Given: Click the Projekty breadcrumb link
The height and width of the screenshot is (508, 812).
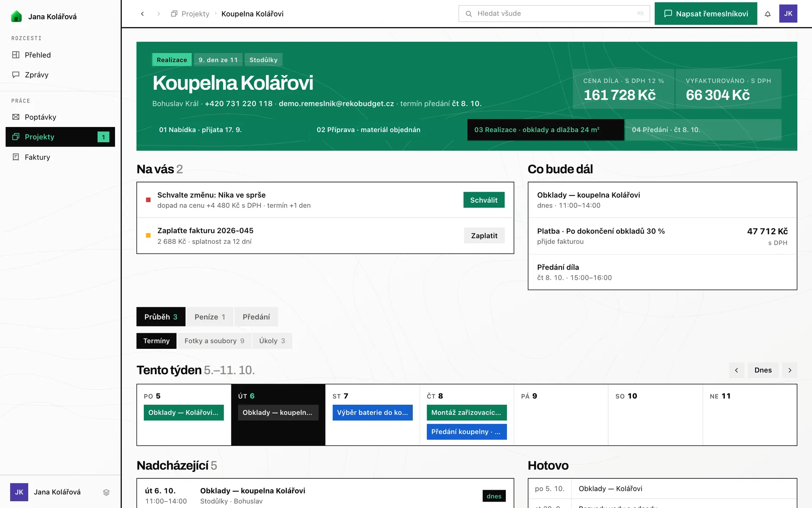Looking at the screenshot, I should pyautogui.click(x=195, y=14).
